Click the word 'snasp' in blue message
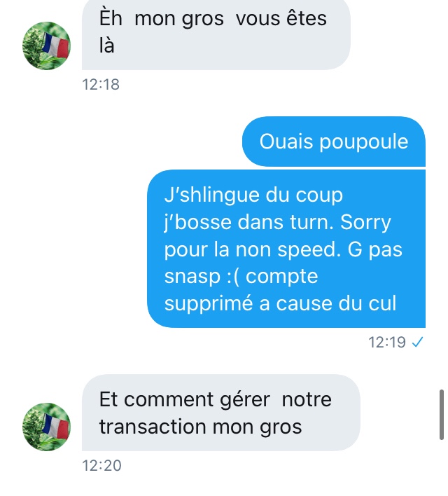Screen dimensions: 448x496 point(192,277)
